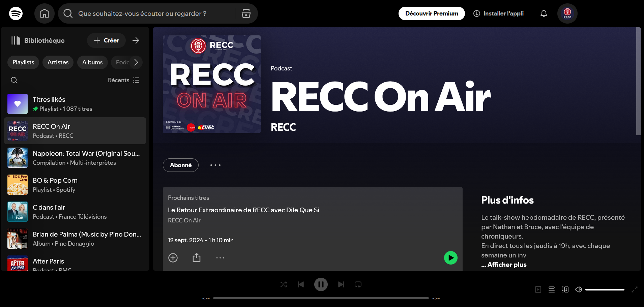Expand more options for RECC On Air
Viewport: 644px width, 307px height.
tap(215, 165)
